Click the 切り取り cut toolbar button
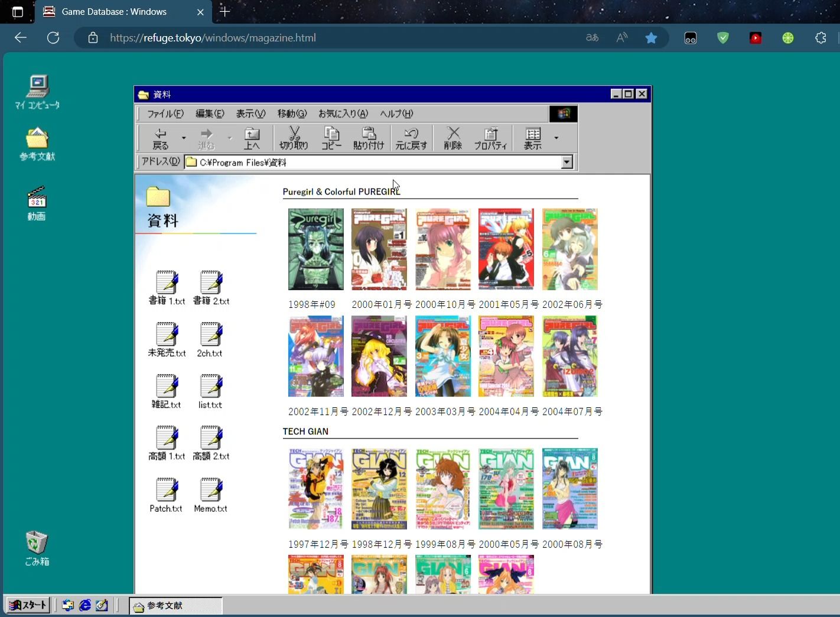 [x=294, y=138]
